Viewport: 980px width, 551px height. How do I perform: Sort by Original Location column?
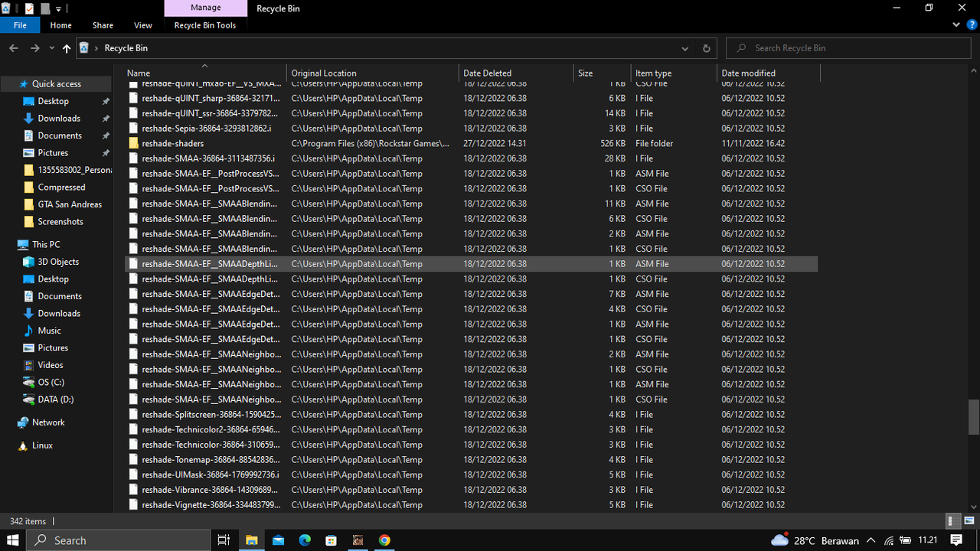374,73
